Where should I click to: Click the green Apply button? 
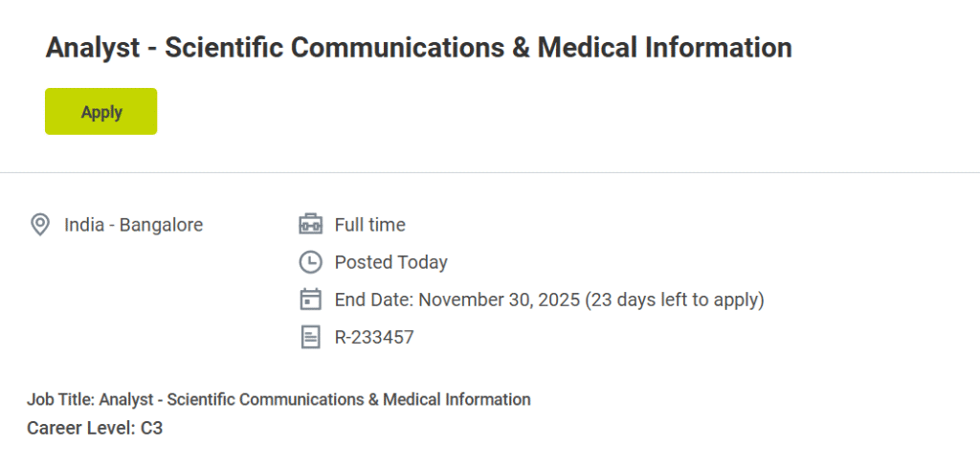click(100, 112)
